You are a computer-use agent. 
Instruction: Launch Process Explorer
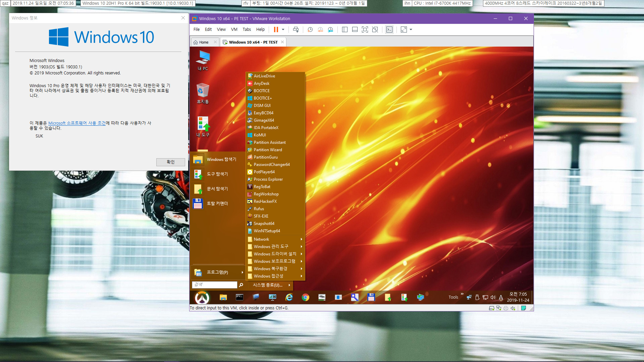[275, 179]
